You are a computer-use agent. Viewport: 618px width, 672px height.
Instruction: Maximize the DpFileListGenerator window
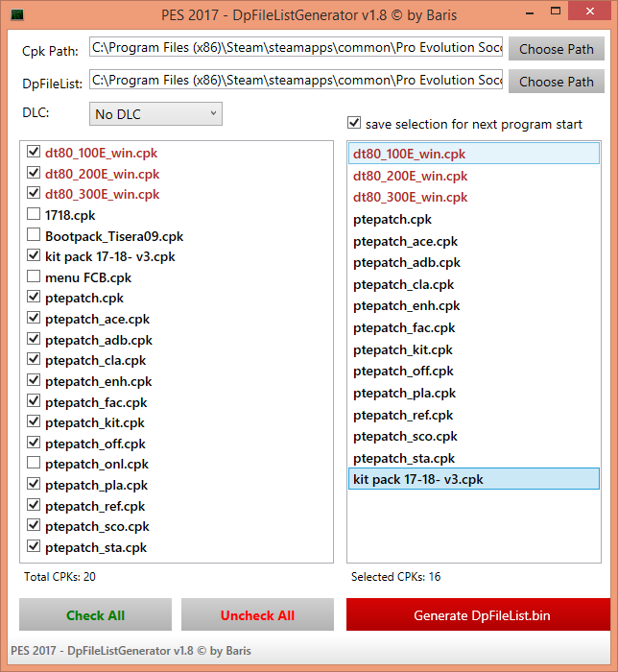[x=556, y=12]
